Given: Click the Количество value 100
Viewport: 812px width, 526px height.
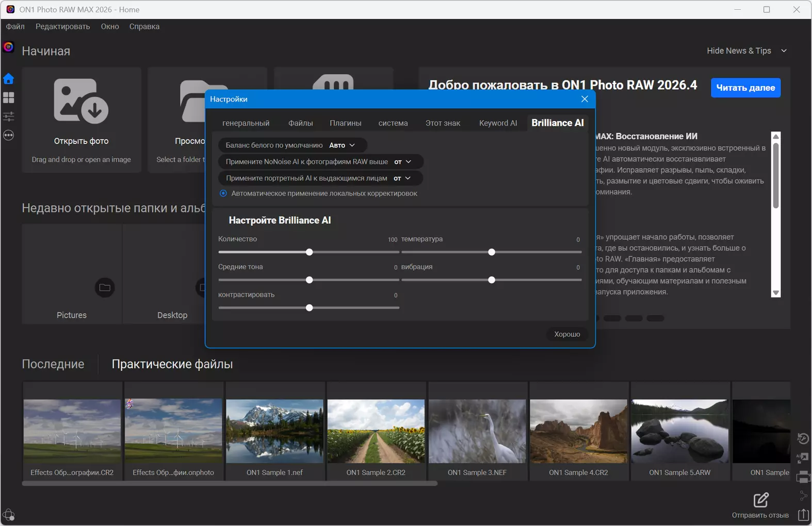Looking at the screenshot, I should (x=393, y=240).
